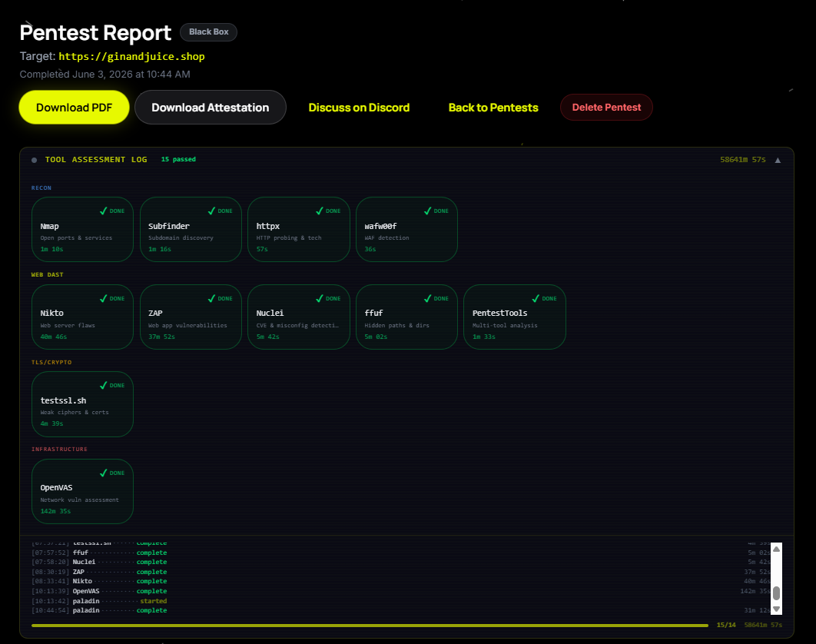The height and width of the screenshot is (644, 816).
Task: Click the paladin started log line
Action: 401,601
